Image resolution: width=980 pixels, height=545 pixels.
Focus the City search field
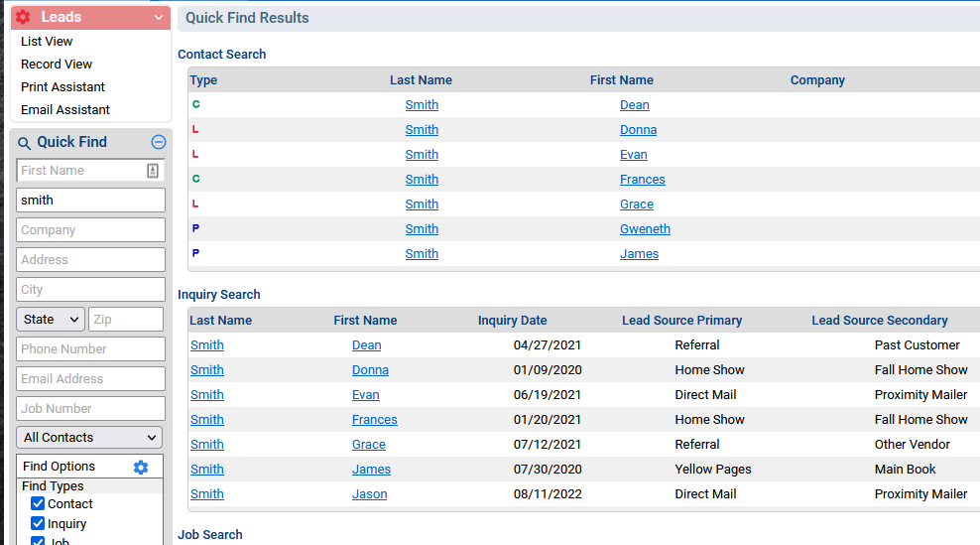pyautogui.click(x=90, y=290)
